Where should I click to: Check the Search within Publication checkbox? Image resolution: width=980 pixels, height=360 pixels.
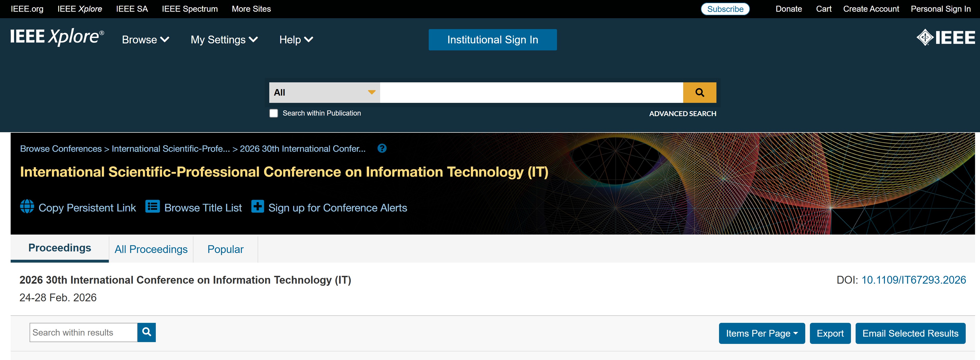(273, 114)
